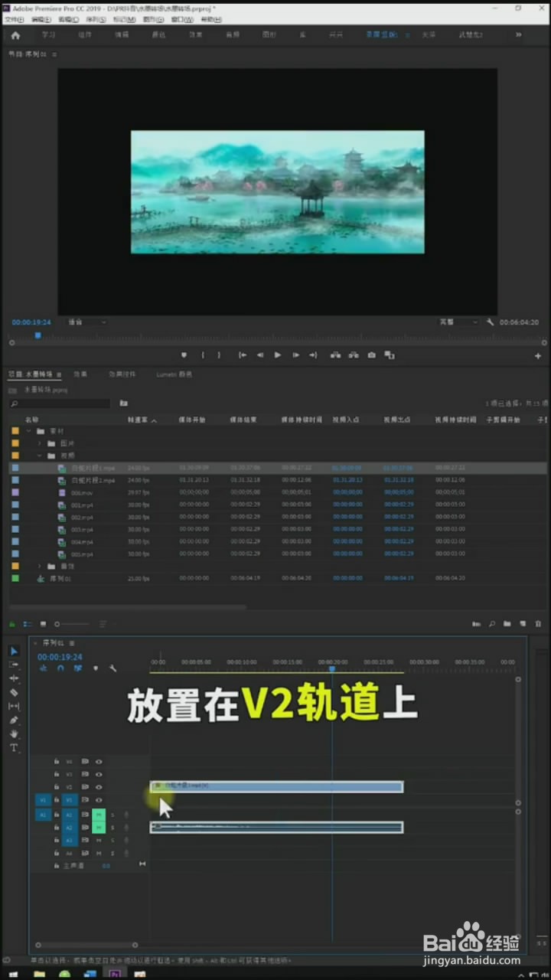The height and width of the screenshot is (980, 551).
Task: Expand the collapsed bin above the sequence item
Action: 40,566
